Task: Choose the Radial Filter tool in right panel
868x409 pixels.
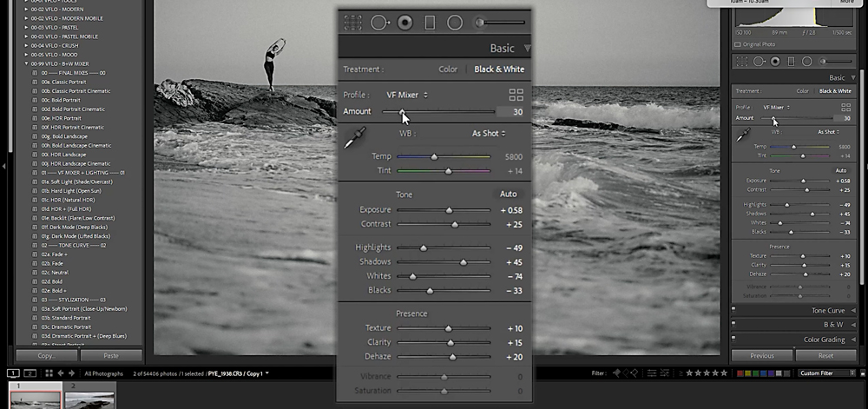Action: 806,62
